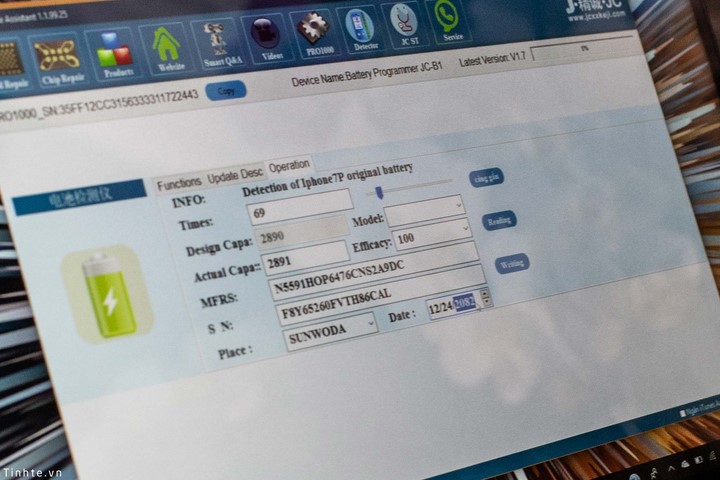Switch to the Functions tab
Viewport: 720px width, 480px height.
178,184
